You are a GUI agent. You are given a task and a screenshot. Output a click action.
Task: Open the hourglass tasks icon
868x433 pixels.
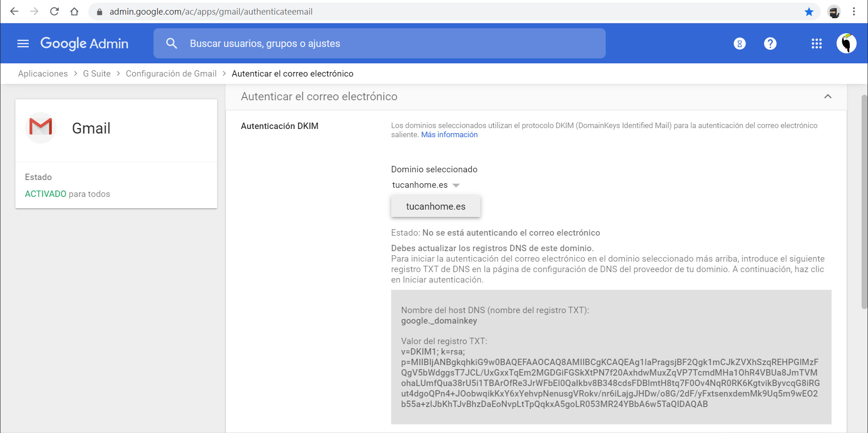[740, 44]
